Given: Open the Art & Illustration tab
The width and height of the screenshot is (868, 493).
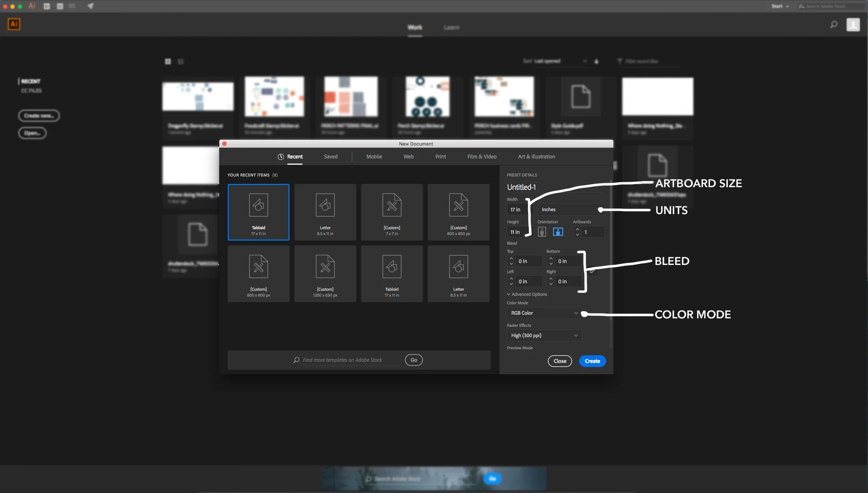Looking at the screenshot, I should pyautogui.click(x=536, y=157).
